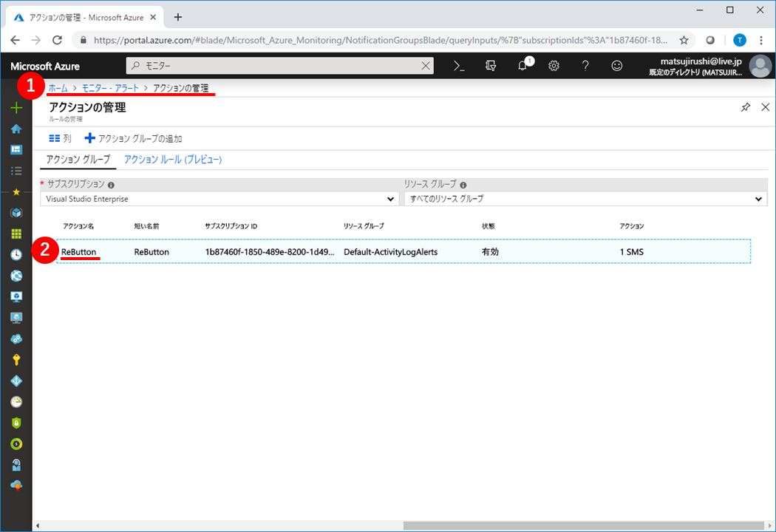Click the ホーム breadcrumb link
Image resolution: width=776 pixels, height=532 pixels.
pos(58,88)
